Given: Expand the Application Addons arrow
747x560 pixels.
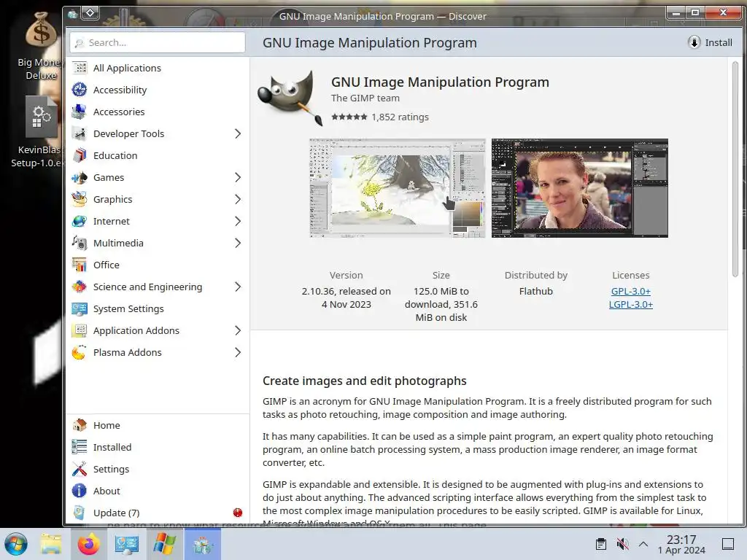Looking at the screenshot, I should [x=238, y=331].
